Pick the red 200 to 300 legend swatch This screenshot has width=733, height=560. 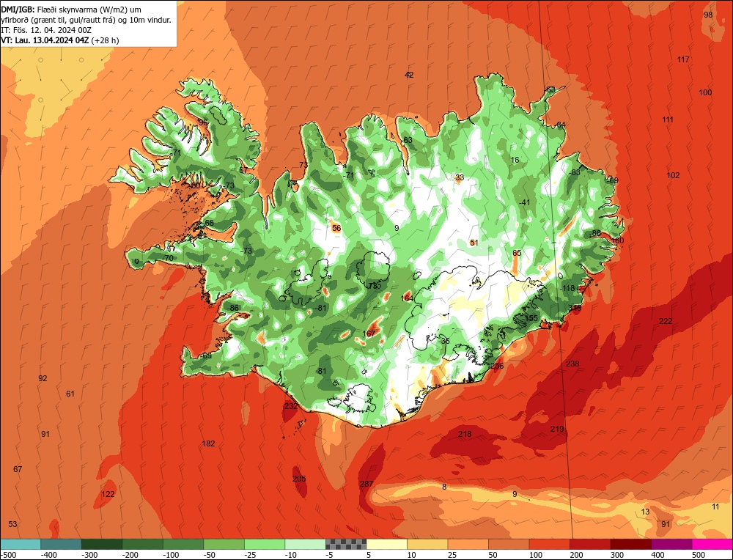590,544
